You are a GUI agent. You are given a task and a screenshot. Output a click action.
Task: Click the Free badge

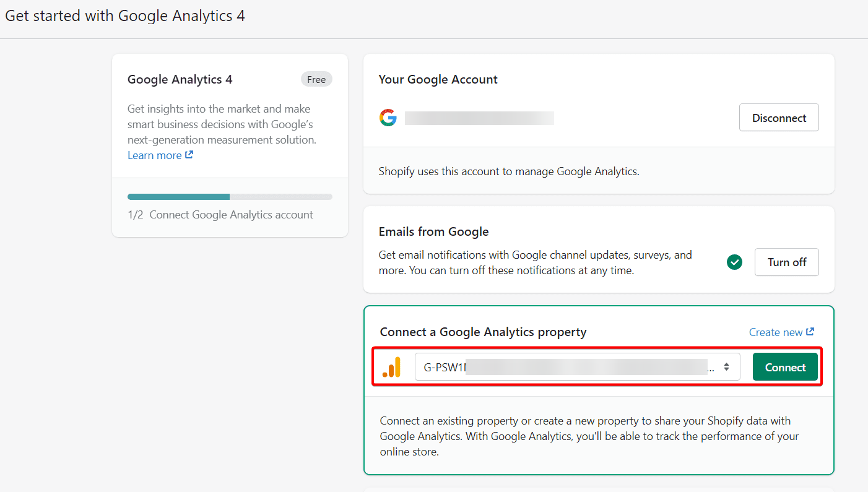pos(316,79)
